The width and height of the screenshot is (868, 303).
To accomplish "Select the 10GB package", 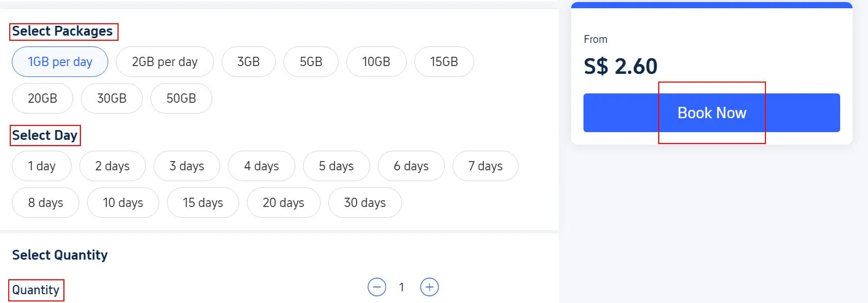I will 376,61.
